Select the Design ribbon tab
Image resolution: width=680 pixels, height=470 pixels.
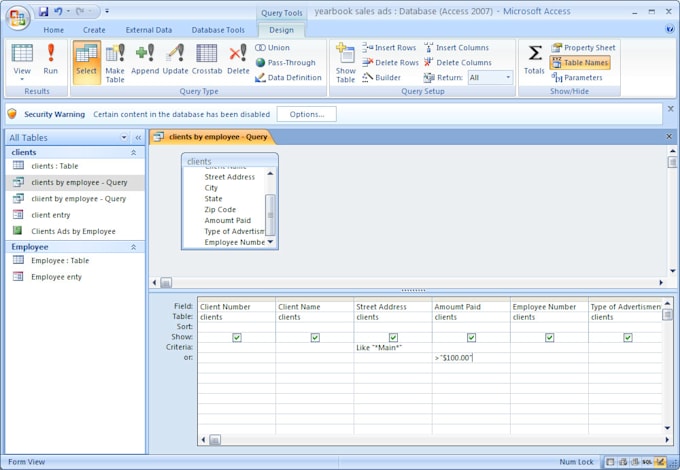(281, 30)
